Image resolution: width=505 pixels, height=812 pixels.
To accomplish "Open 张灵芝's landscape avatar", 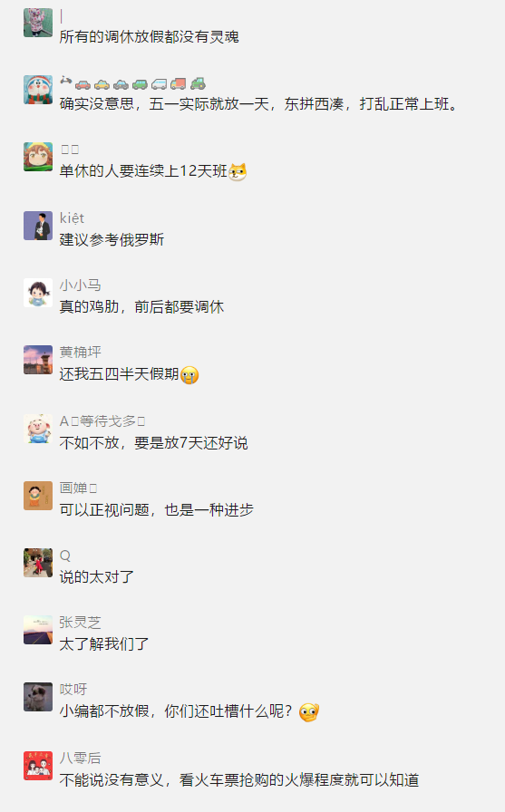I will coord(38,630).
